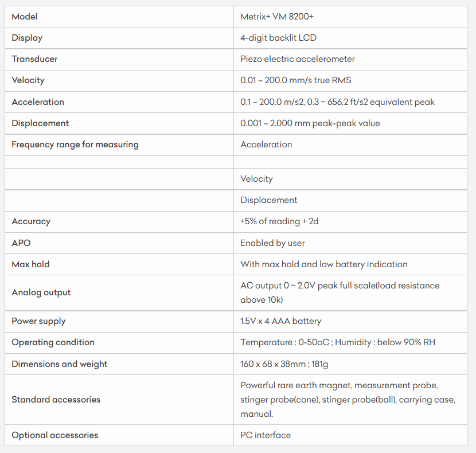Click the 'Operating condition' row label
This screenshot has height=453, width=476.
click(x=53, y=342)
